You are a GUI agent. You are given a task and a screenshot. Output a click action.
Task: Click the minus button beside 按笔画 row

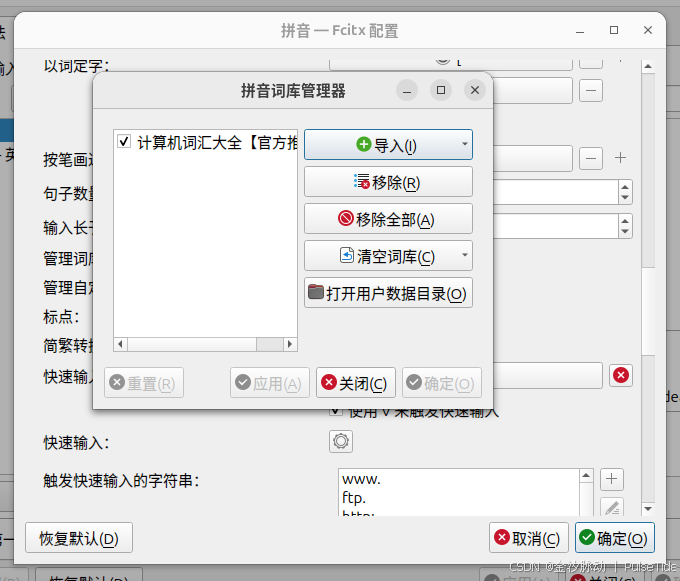591,158
